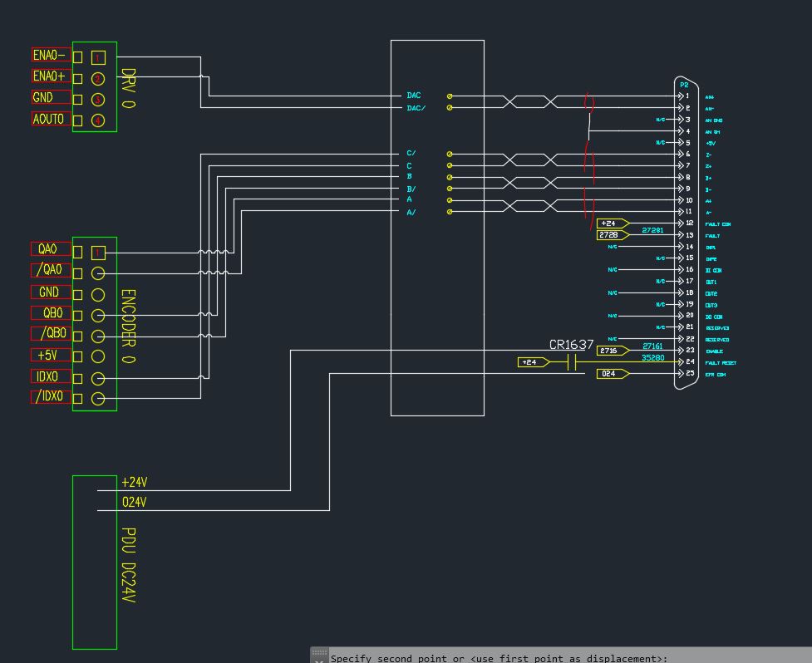Pick the /IDX0 signal label

pos(50,396)
